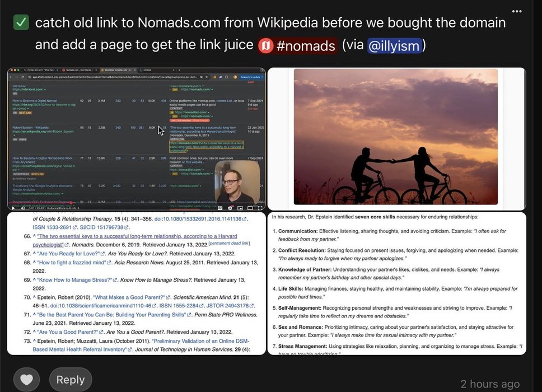Play the video with the play button
542x392 pixels.
tap(13, 208)
